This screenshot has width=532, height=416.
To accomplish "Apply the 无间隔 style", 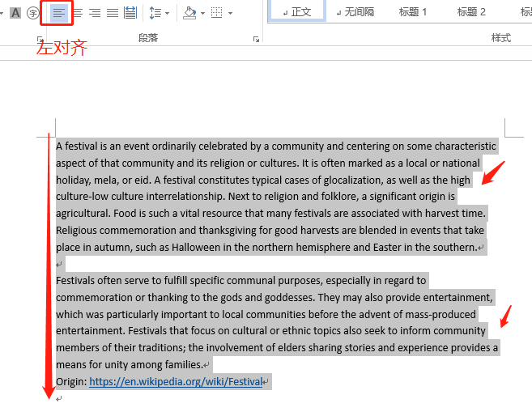I will tap(355, 12).
